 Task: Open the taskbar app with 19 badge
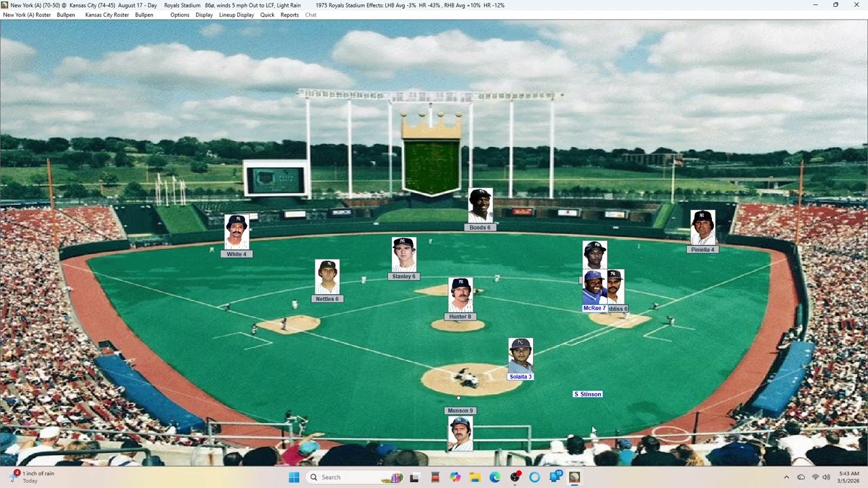(555, 477)
